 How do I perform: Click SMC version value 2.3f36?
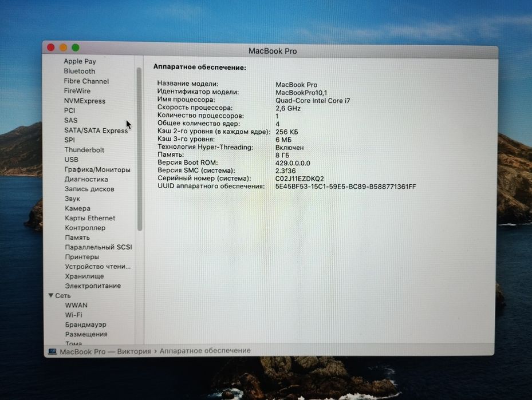point(285,171)
